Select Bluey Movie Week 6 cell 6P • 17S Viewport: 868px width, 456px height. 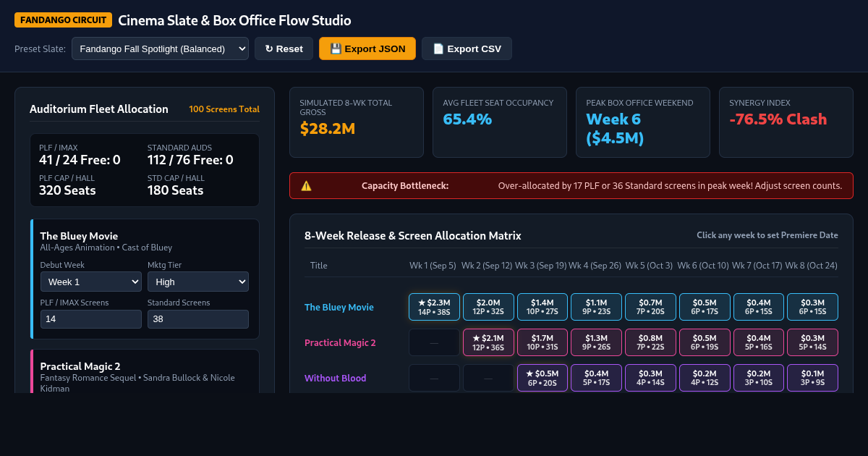[705, 307]
